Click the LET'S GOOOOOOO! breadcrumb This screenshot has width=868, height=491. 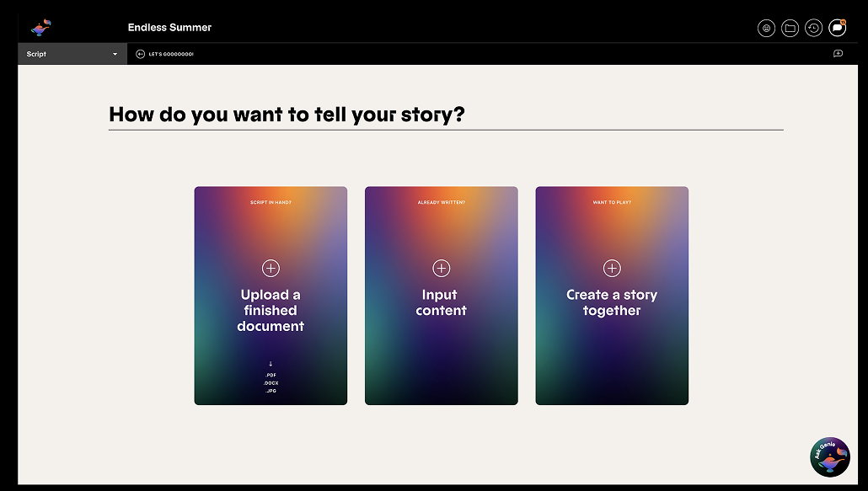click(x=171, y=54)
